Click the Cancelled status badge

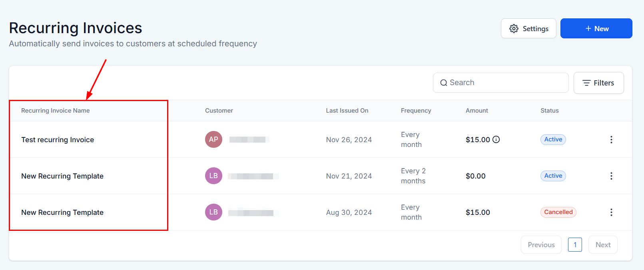pyautogui.click(x=558, y=212)
